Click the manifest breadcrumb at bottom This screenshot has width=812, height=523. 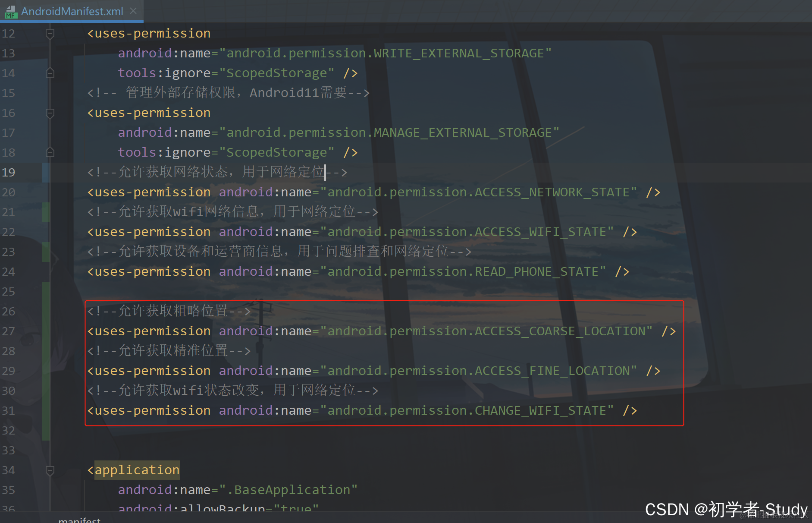[79, 520]
